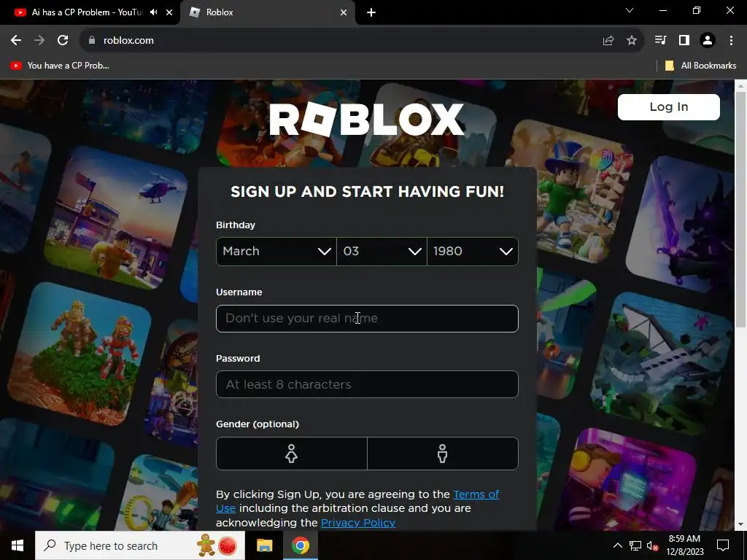Share this page icon in address bar
Viewport: 747px width, 560px height.
click(608, 41)
